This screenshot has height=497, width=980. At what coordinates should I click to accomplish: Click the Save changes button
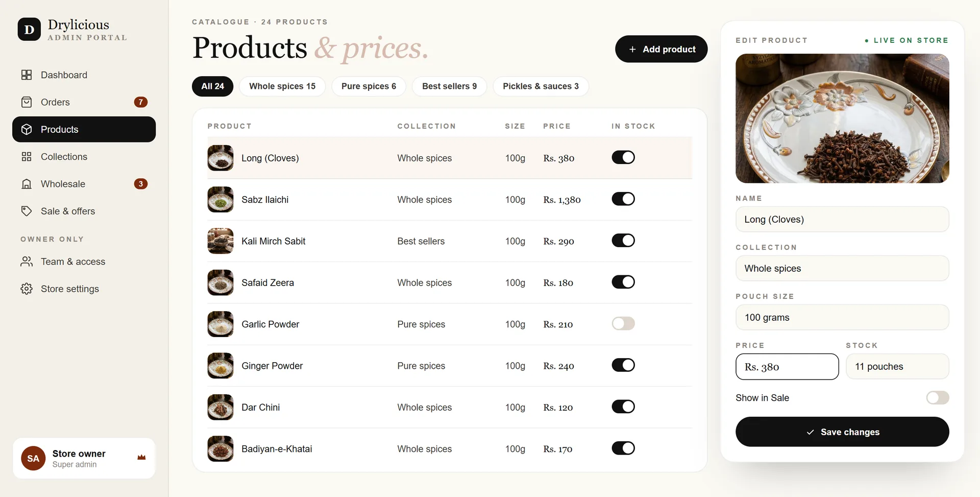(x=842, y=432)
